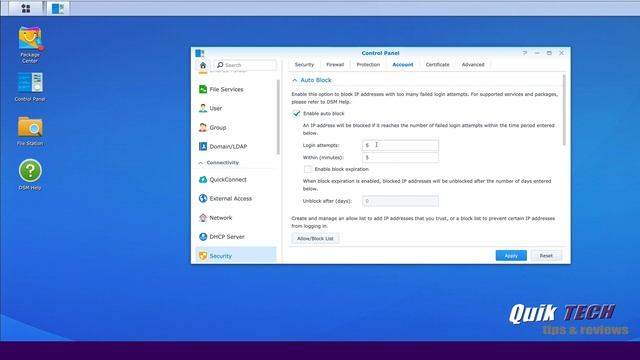Click the sidebar vertical scrollbar

point(278,117)
